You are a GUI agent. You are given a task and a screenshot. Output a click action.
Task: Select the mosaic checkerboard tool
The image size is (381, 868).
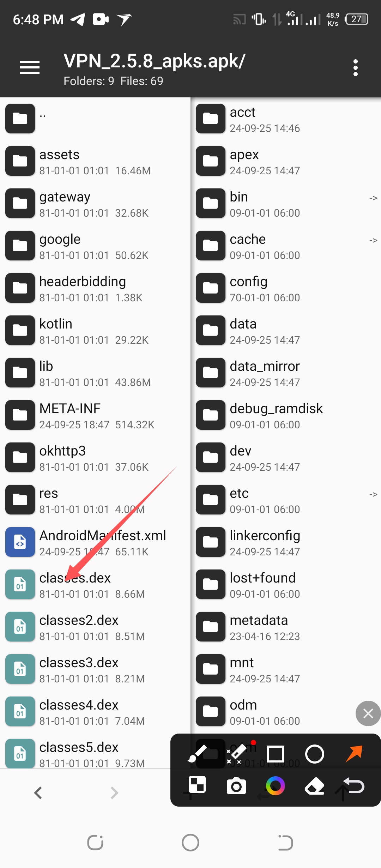(197, 785)
